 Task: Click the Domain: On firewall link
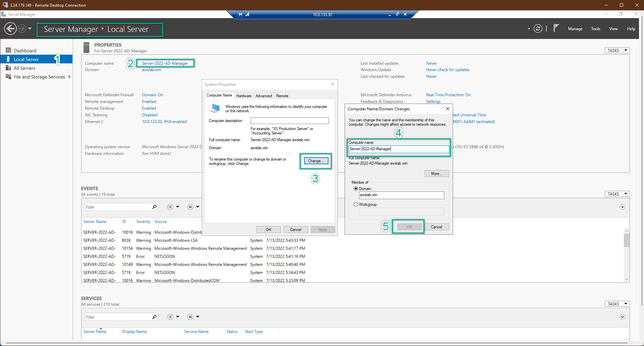[152, 95]
